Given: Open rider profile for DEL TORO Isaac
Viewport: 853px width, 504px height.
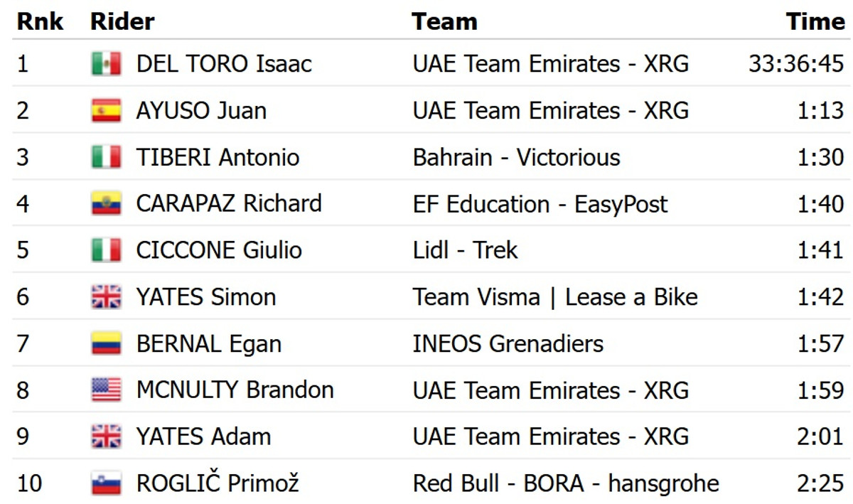Looking at the screenshot, I should click(224, 64).
